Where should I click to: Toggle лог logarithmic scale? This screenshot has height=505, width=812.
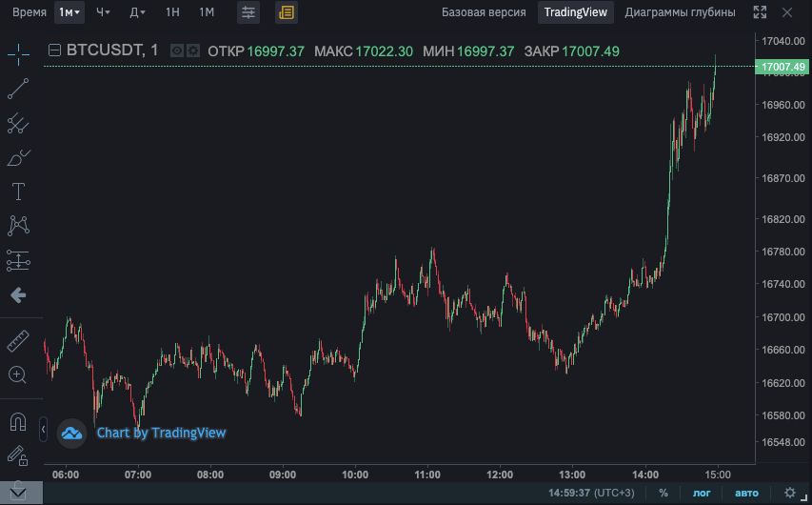[x=702, y=493]
